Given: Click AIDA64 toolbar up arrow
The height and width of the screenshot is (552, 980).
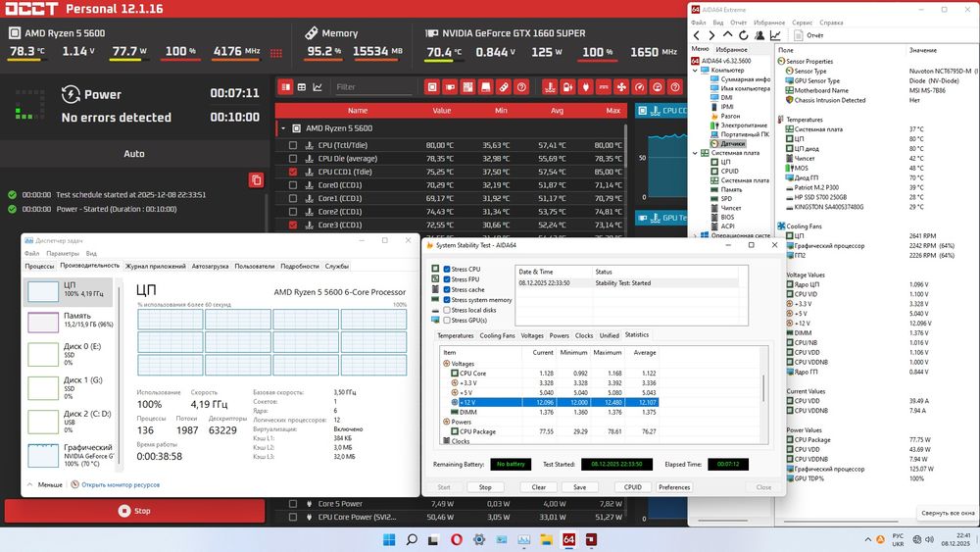Looking at the screenshot, I should click(x=727, y=35).
